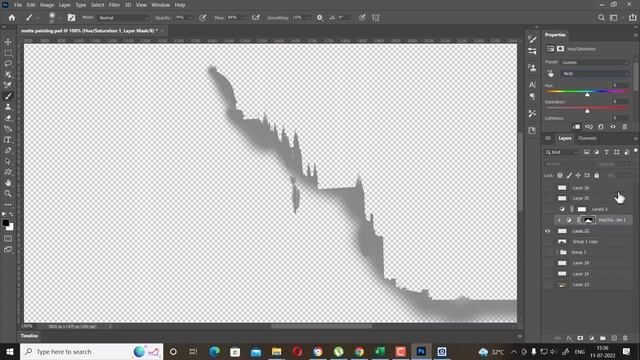Select the Zoom tool in left toolbar

click(x=8, y=193)
